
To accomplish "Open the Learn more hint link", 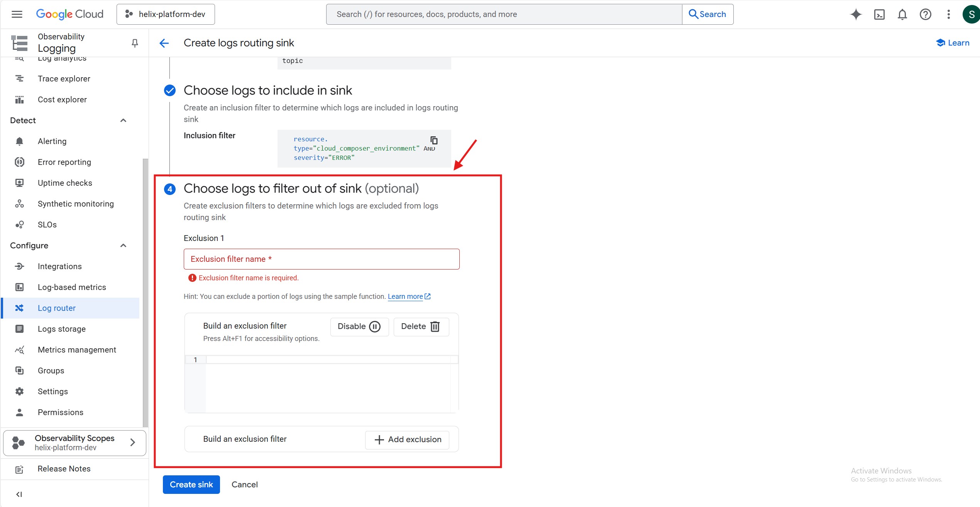I will coord(405,297).
